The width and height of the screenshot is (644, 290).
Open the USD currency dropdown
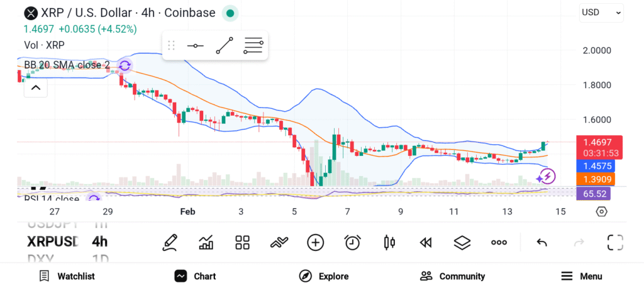601,12
